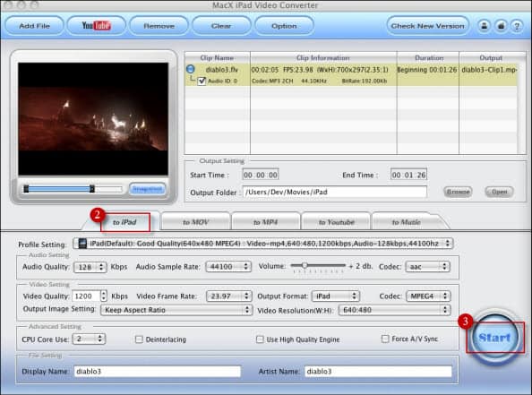Click the Artist Name field

point(378,371)
